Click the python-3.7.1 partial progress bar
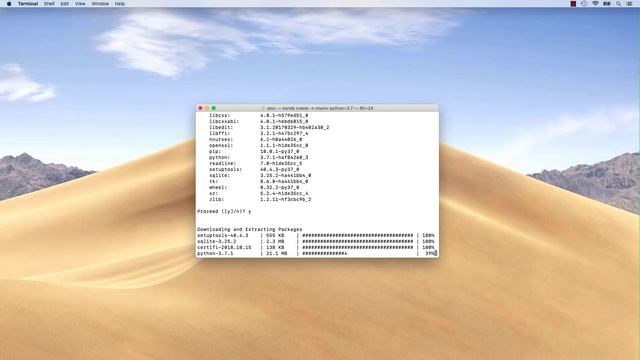This screenshot has width=640, height=360. 324,253
